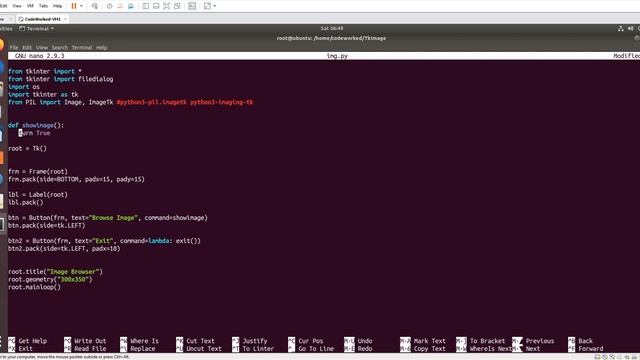The height and width of the screenshot is (360, 640).
Task: Click the 'btn2.pack' code line
Action: (x=64, y=249)
